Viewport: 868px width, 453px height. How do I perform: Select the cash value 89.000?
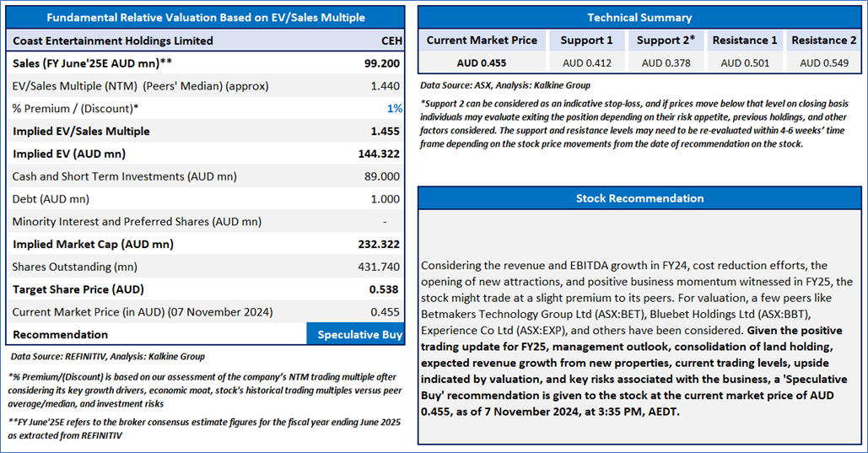click(x=382, y=176)
